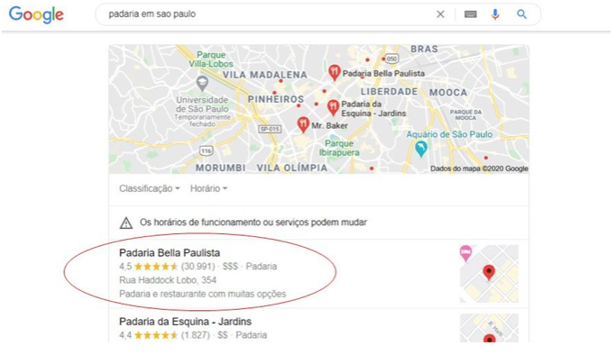Open the Padaria da Esquina - Jardins listing
Image resolution: width=616 pixels, height=364 pixels.
click(185, 322)
